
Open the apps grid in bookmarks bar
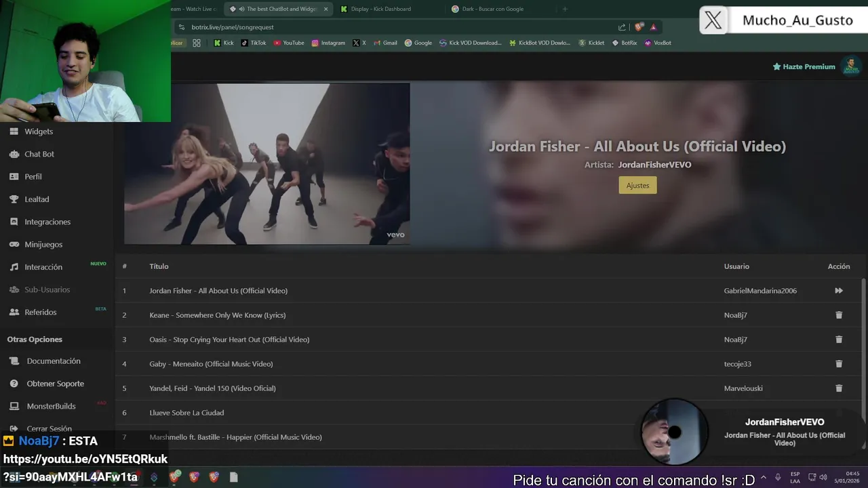[x=196, y=43]
